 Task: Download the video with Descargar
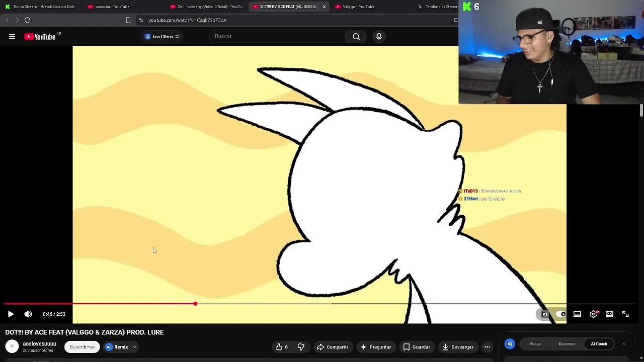point(458,347)
